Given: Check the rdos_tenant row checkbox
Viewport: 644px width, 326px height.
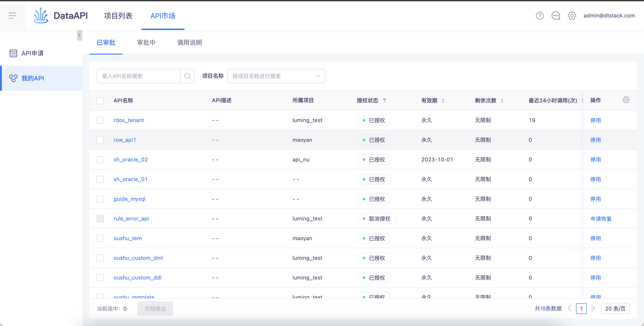Looking at the screenshot, I should [x=100, y=120].
